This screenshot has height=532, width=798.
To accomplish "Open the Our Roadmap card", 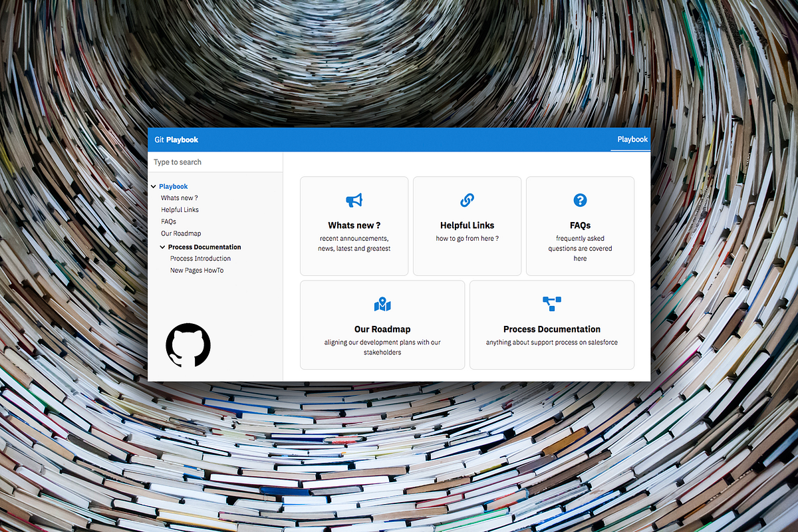I will [x=382, y=325].
